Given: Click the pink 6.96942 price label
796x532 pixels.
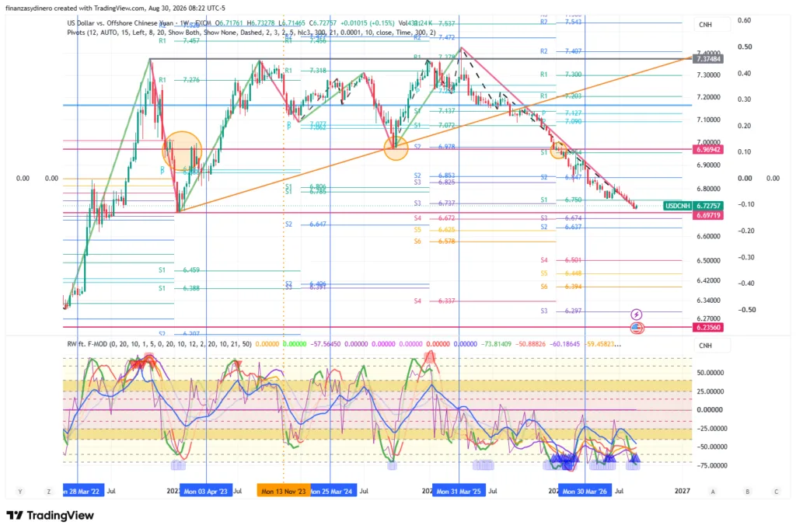Looking at the screenshot, I should [x=708, y=150].
